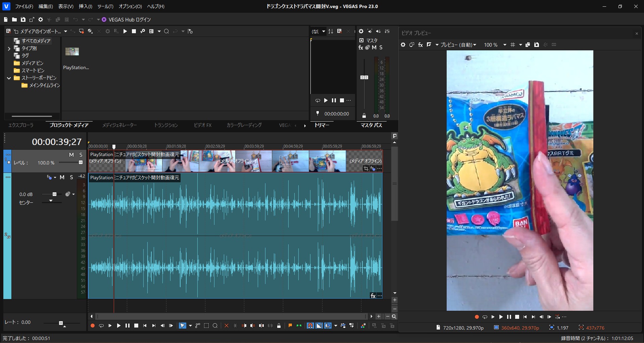The image size is (644, 343).
Task: Enable snapping with the magnet icon
Action: tap(310, 326)
